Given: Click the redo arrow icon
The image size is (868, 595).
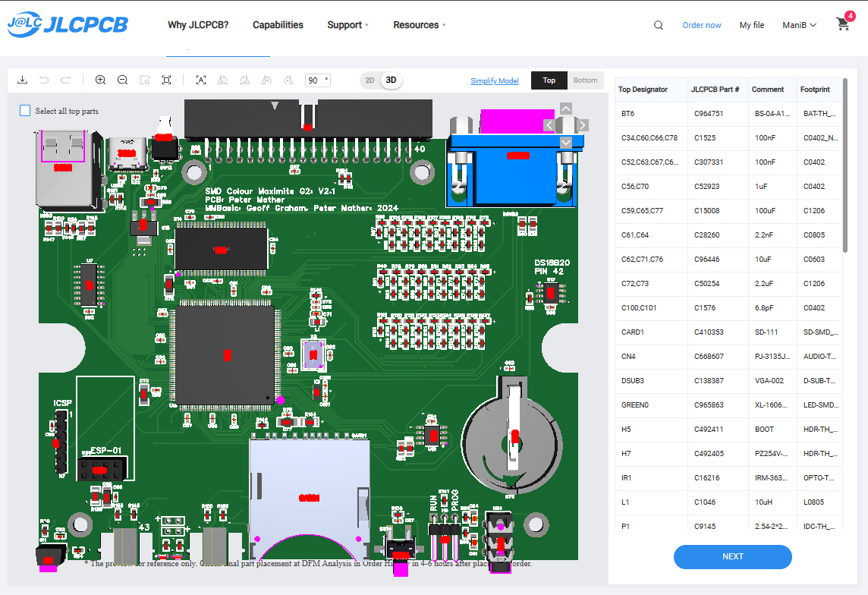Looking at the screenshot, I should 65,80.
